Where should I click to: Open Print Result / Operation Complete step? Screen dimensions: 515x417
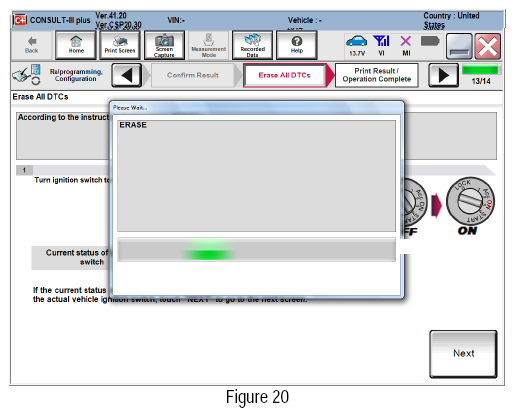click(x=377, y=75)
